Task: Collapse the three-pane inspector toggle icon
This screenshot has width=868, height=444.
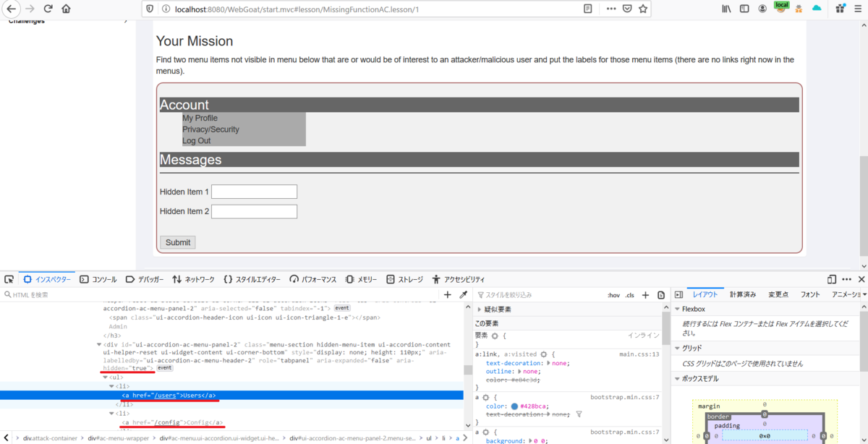Action: click(x=678, y=295)
